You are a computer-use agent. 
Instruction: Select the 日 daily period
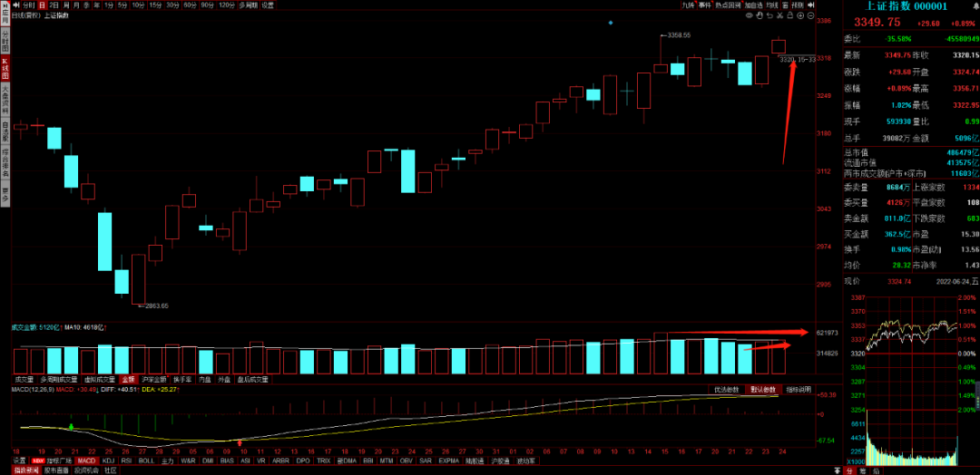(x=43, y=5)
